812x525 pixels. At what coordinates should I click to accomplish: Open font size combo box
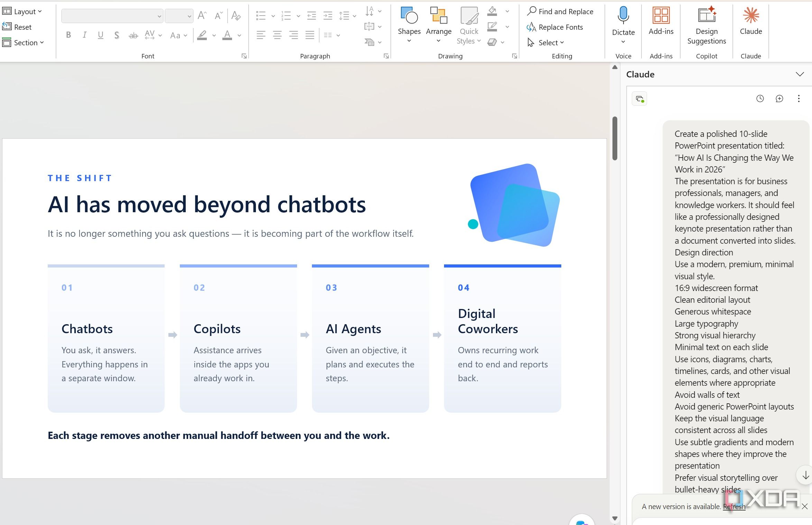pyautogui.click(x=179, y=16)
